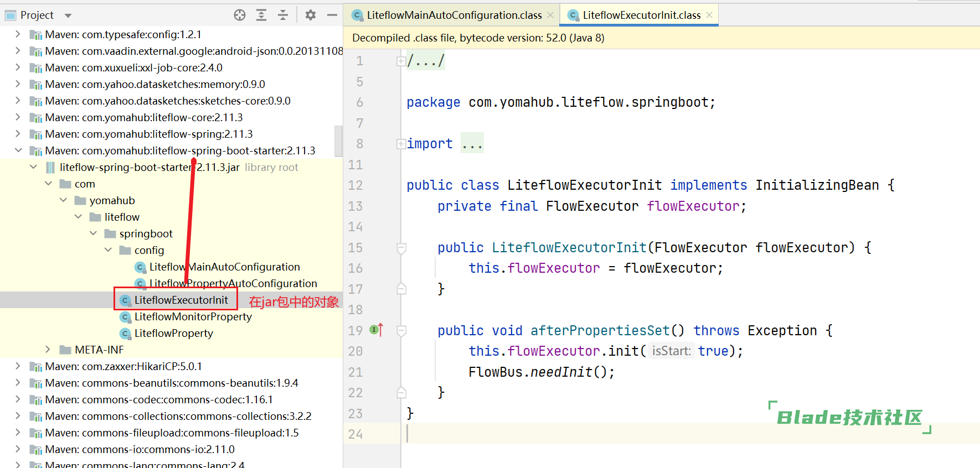Expand the META-INF folder

tap(48, 350)
